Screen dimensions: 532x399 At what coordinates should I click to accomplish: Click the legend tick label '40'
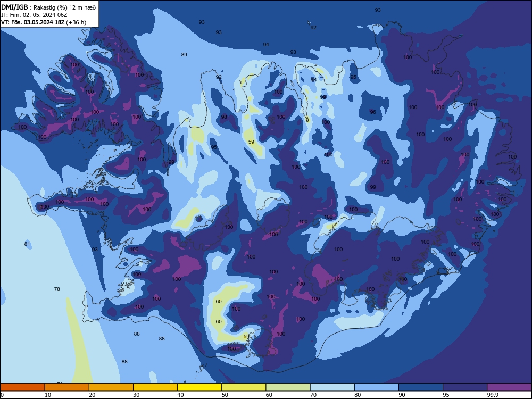click(181, 395)
